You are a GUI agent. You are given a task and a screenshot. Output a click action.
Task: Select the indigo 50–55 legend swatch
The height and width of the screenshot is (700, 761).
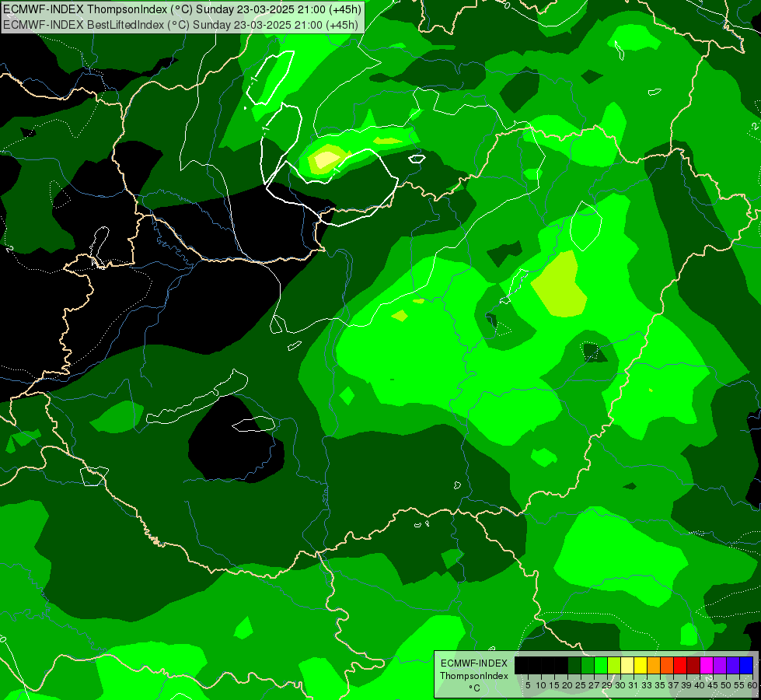coord(733,665)
